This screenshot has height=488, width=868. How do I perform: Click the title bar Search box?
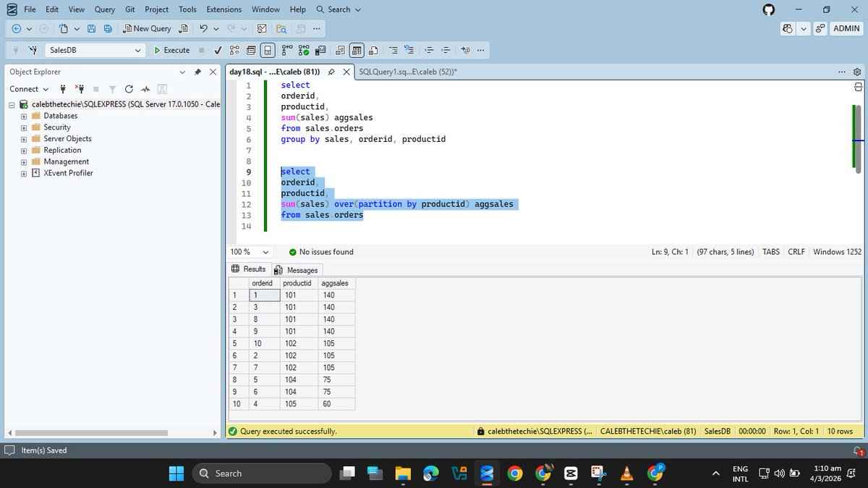point(339,9)
